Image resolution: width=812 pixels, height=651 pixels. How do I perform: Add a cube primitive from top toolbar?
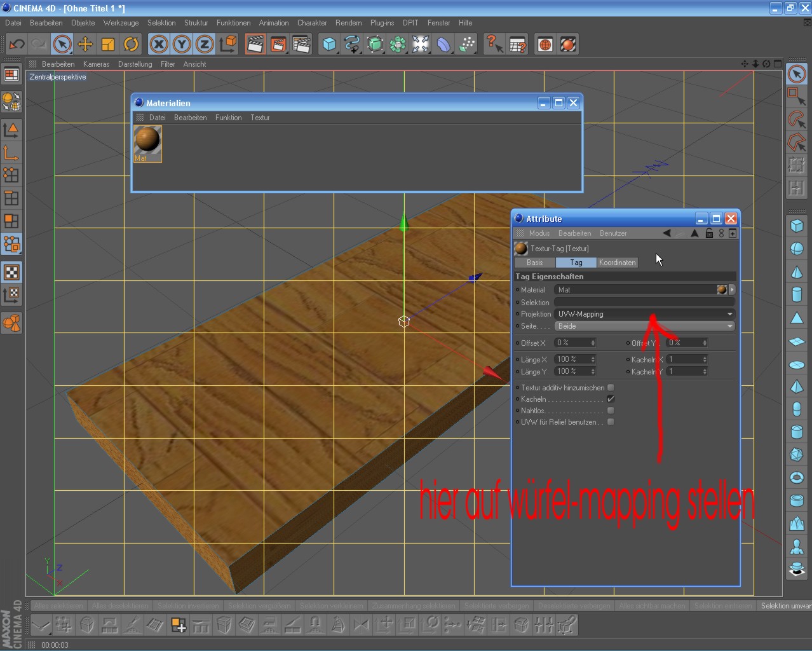click(329, 45)
